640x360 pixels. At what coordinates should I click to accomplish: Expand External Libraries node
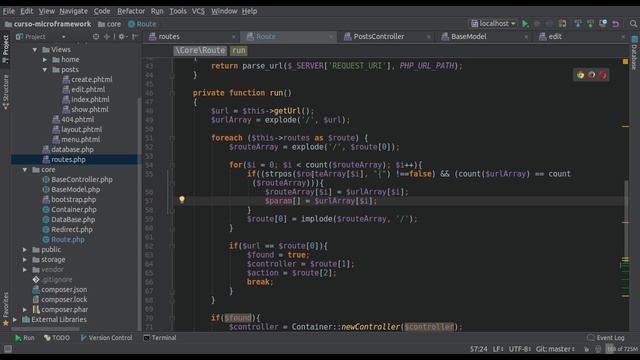pos(15,320)
